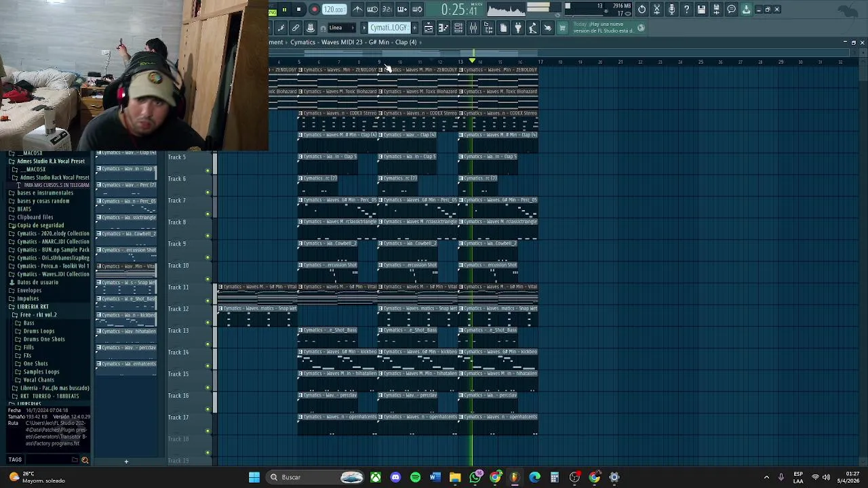Toggle the metronome icon
868x488 pixels.
[x=357, y=9]
